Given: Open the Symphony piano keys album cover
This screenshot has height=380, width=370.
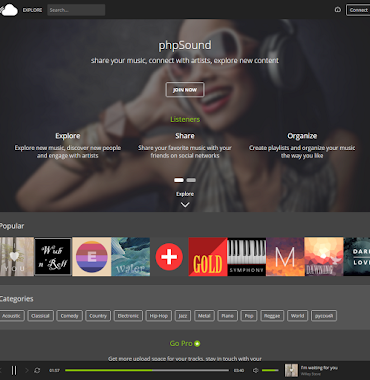Looking at the screenshot, I should click(246, 257).
